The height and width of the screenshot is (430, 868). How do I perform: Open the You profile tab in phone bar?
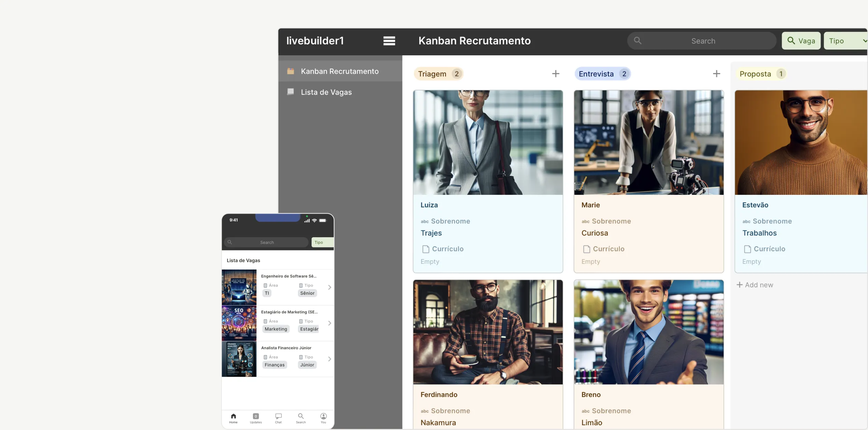pyautogui.click(x=323, y=418)
